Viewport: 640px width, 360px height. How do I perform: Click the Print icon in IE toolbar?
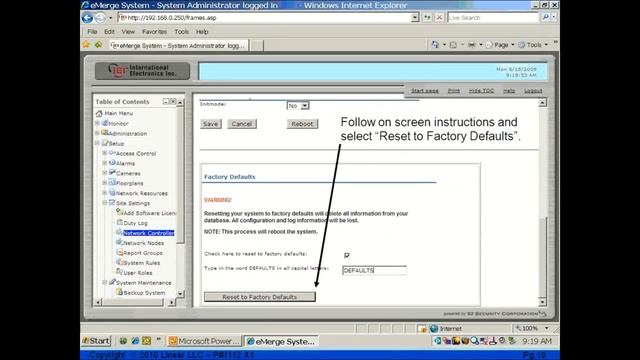(471, 45)
